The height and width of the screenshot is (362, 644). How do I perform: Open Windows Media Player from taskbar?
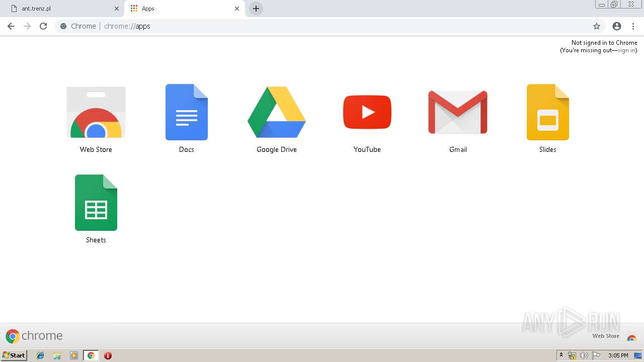(74, 355)
